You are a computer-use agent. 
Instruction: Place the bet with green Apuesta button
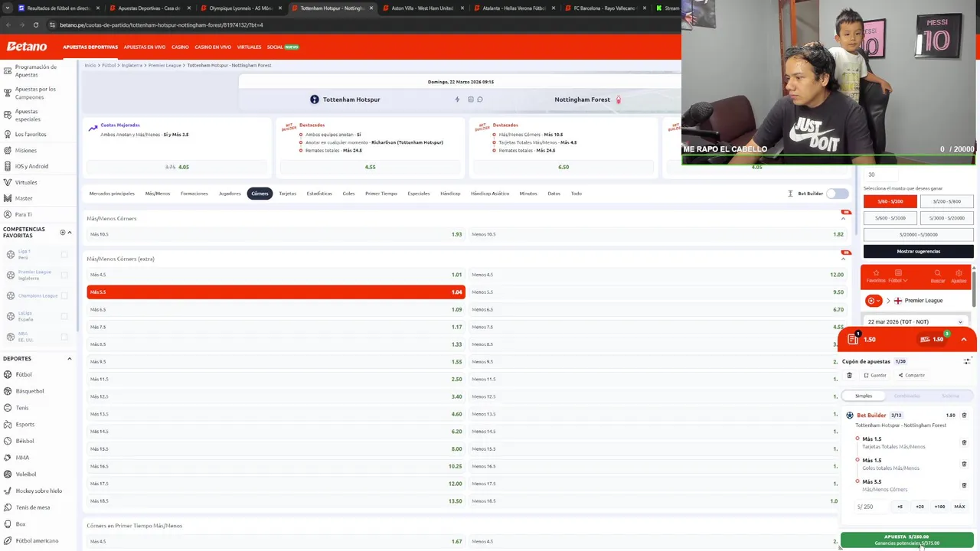(x=906, y=540)
